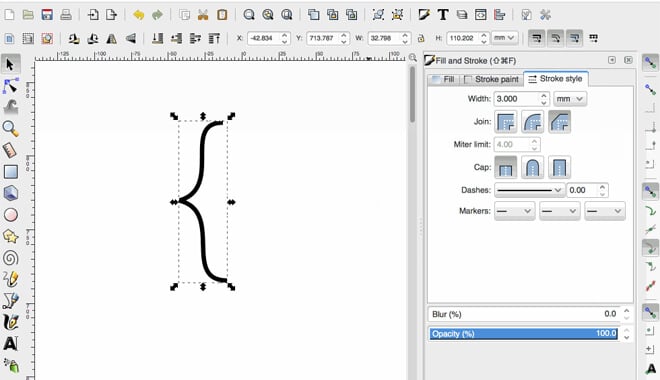
Task: Open the start Markers dropdown
Action: coord(514,211)
